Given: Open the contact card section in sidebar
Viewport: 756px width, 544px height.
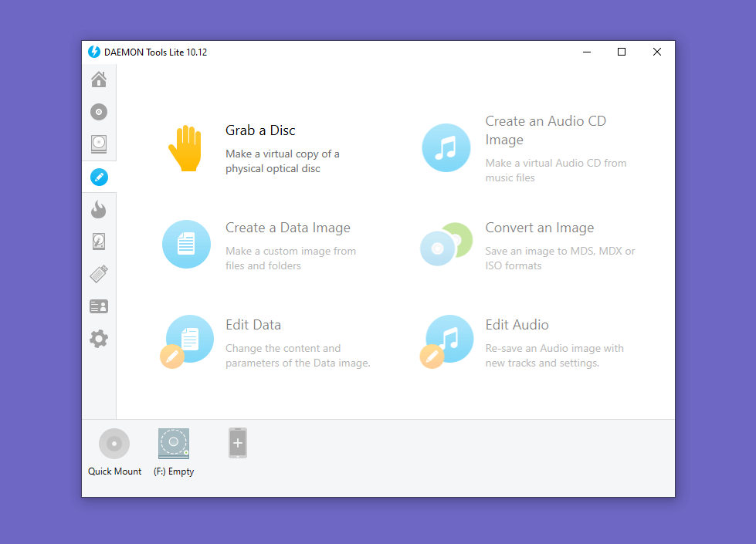Looking at the screenshot, I should pyautogui.click(x=99, y=306).
